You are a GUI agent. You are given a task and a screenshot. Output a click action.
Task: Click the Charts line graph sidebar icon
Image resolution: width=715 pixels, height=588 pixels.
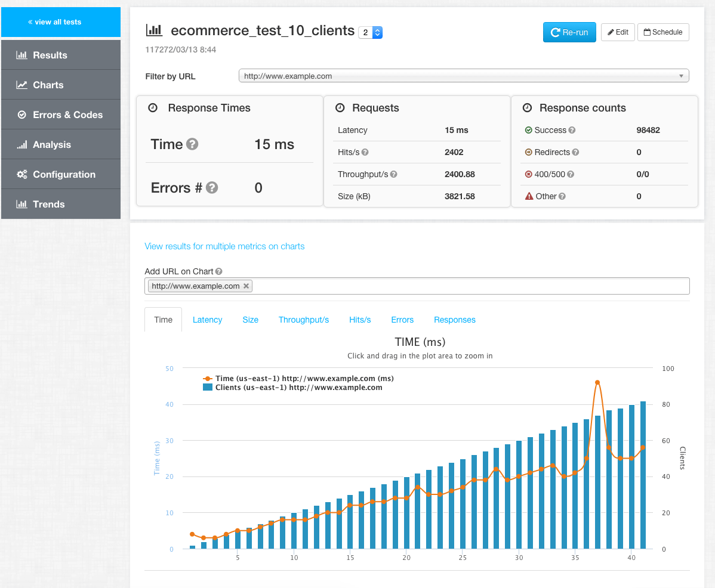21,85
